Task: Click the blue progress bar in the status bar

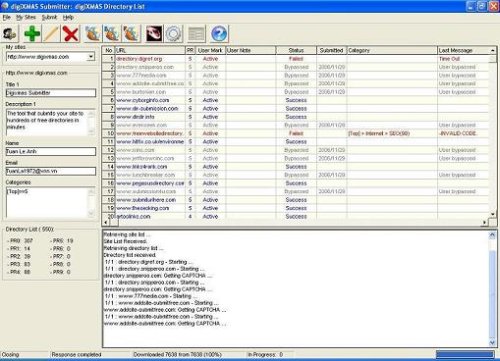Action: (x=465, y=354)
